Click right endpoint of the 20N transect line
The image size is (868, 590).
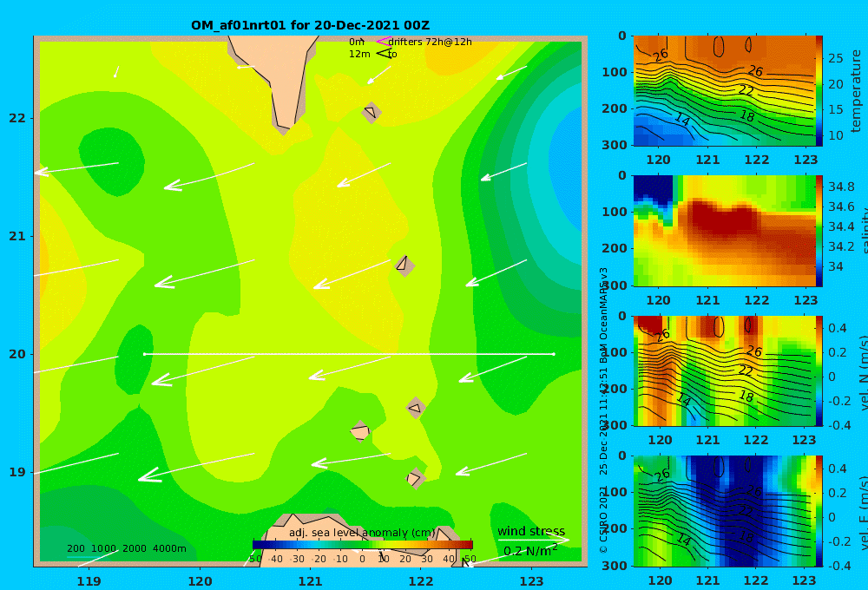(554, 354)
